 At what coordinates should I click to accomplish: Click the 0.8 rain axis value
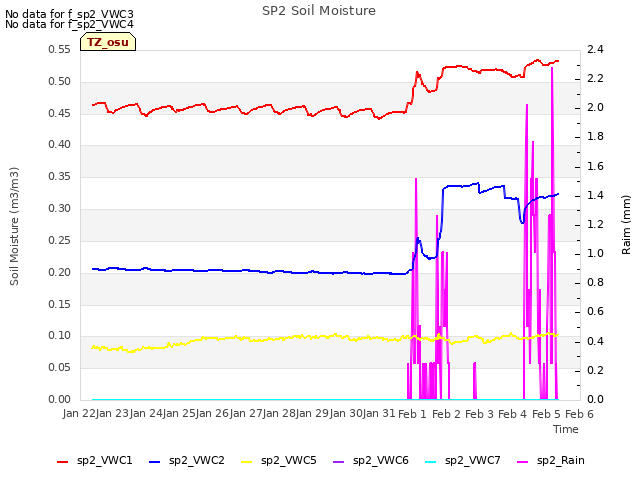tap(595, 282)
